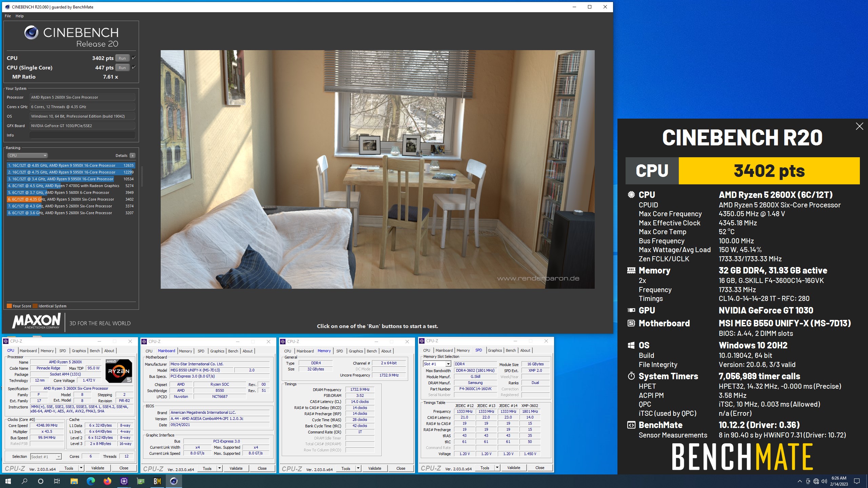Run the CPU benchmark
The width and height of the screenshot is (868, 488).
[122, 58]
